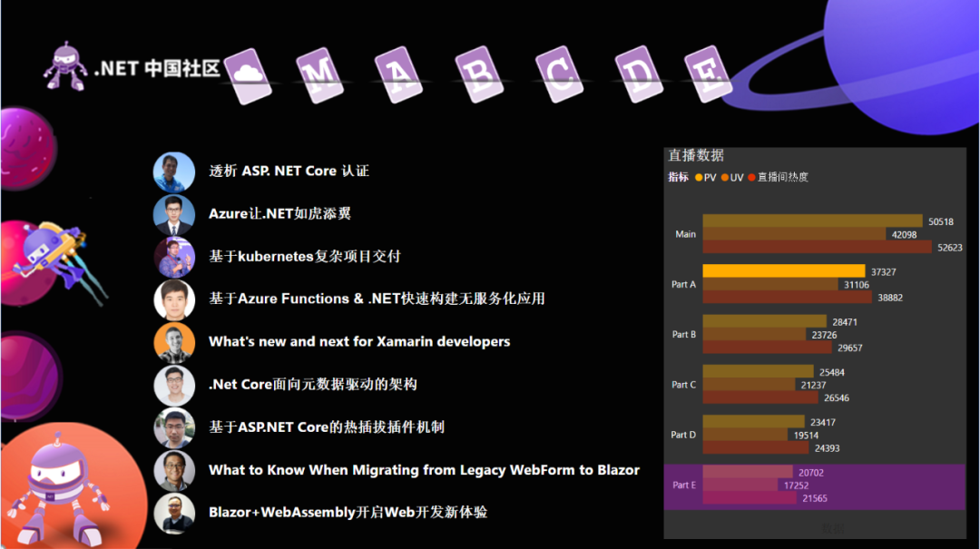Viewport: 980px width, 549px height.
Task: Click the talk title Azure让.NET如虎添翼
Action: [x=279, y=214]
